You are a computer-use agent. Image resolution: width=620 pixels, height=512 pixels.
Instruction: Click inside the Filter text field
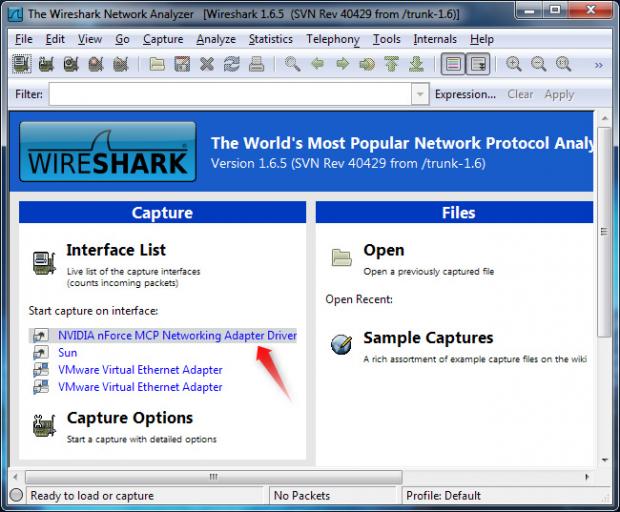click(230, 94)
